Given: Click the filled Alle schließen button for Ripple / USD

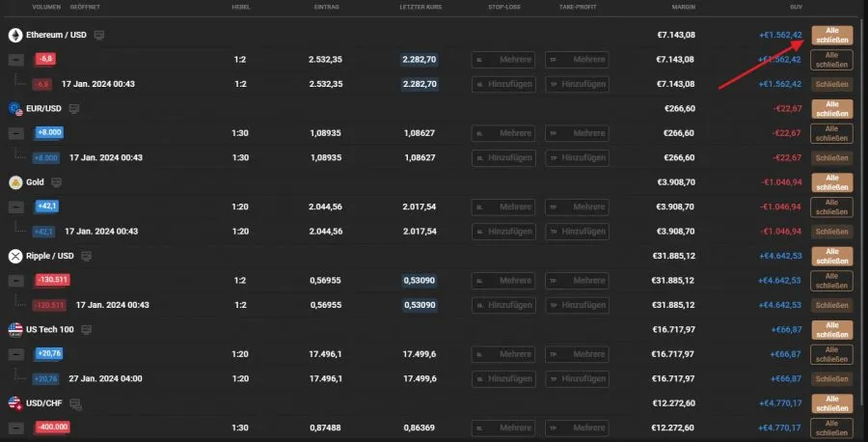Looking at the screenshot, I should (832, 256).
